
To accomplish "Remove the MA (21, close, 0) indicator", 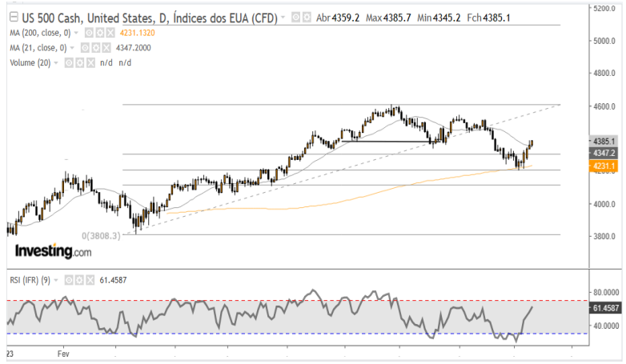I will coord(106,48).
